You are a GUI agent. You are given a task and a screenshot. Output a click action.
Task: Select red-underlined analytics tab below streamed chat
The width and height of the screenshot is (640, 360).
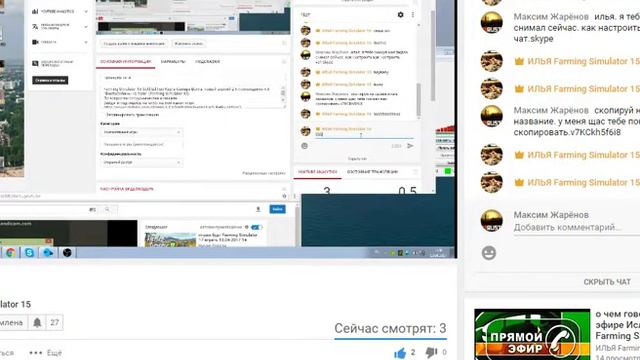(x=318, y=172)
